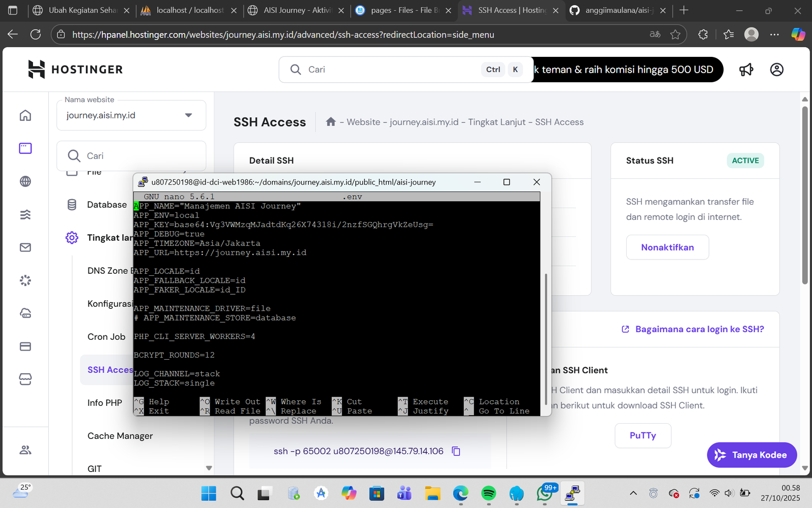Click the PuTTy download button
This screenshot has width=812, height=508.
tap(642, 435)
